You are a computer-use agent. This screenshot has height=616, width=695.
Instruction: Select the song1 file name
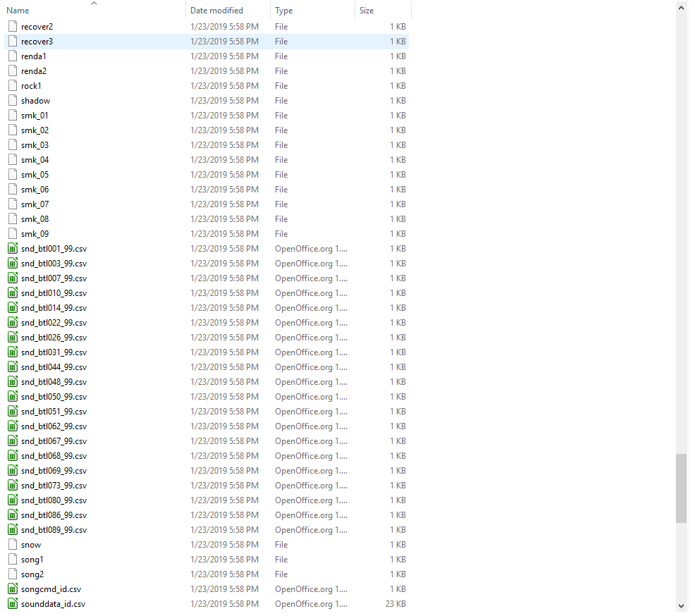pyautogui.click(x=32, y=560)
